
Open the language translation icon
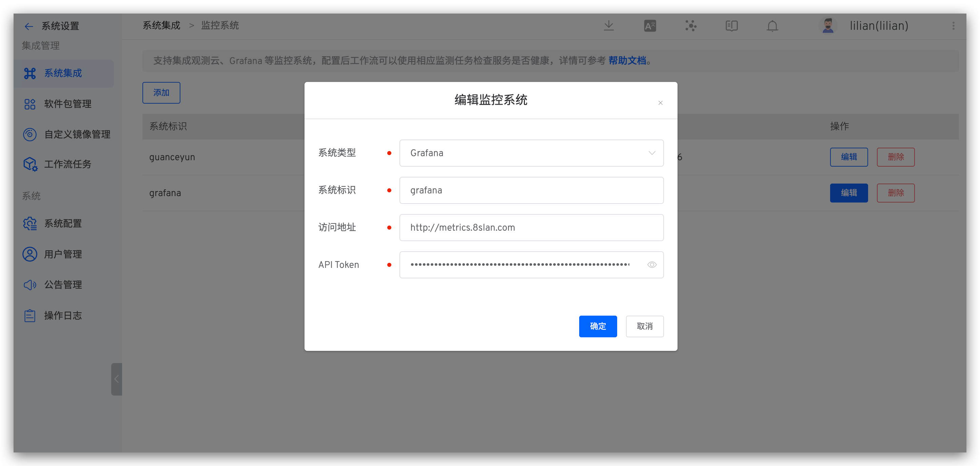(650, 26)
